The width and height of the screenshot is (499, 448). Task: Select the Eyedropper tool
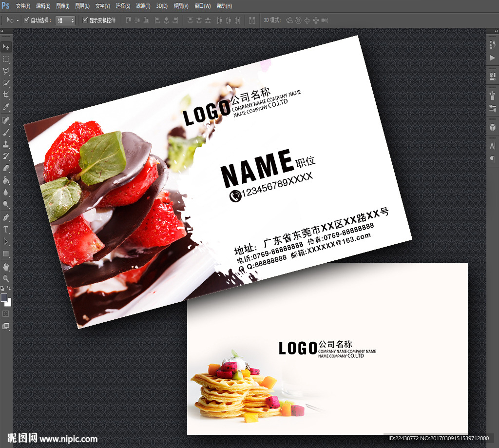point(6,107)
